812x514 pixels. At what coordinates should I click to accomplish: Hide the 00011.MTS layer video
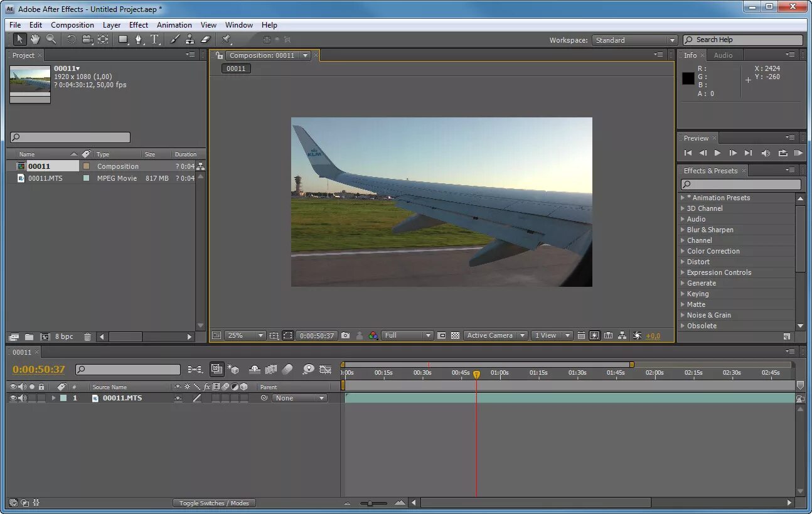[x=13, y=398]
